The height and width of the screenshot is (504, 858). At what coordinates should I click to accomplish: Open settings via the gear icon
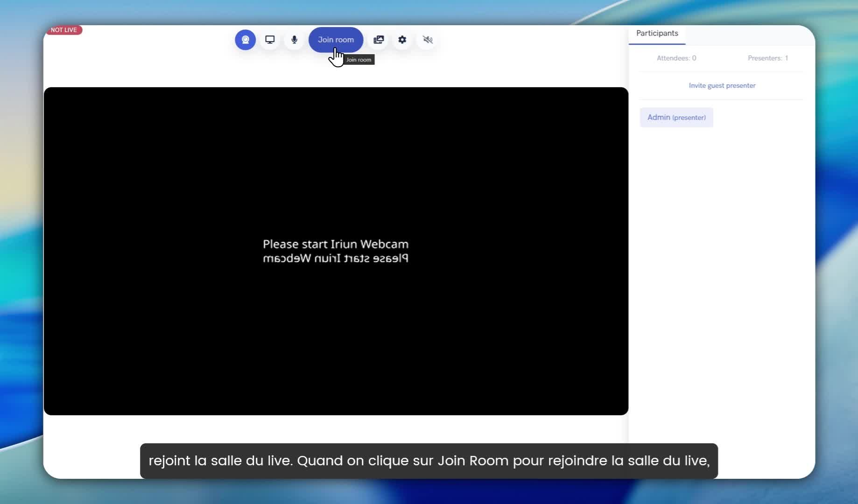click(402, 40)
